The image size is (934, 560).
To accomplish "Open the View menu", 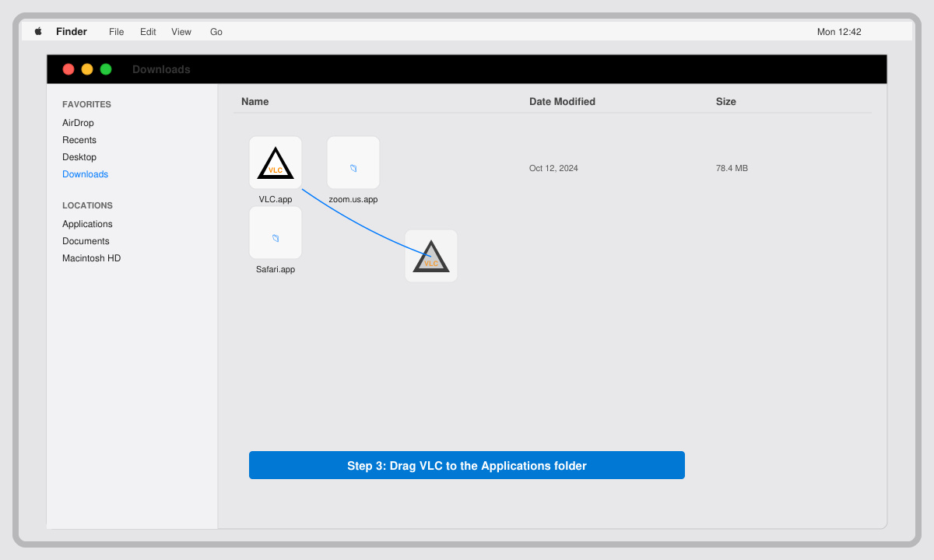I will click(x=181, y=32).
